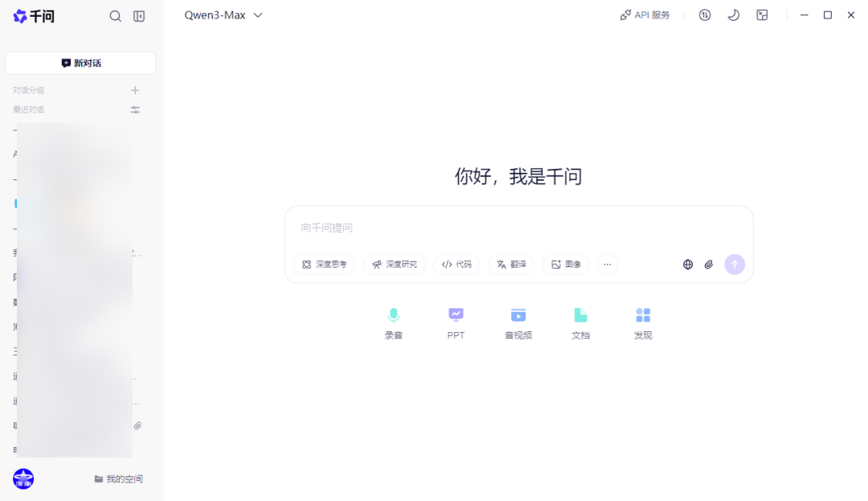
Task: Open the mini window mode icon
Action: pos(762,14)
